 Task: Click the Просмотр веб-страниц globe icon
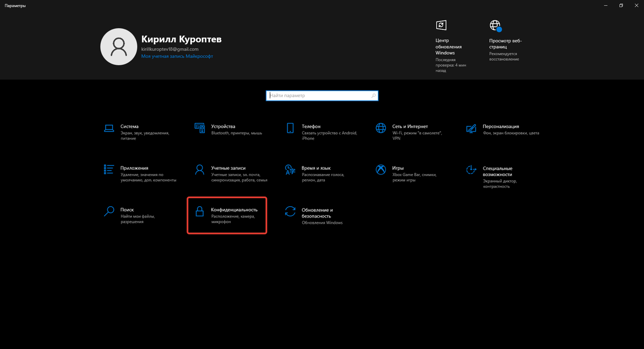tap(495, 25)
